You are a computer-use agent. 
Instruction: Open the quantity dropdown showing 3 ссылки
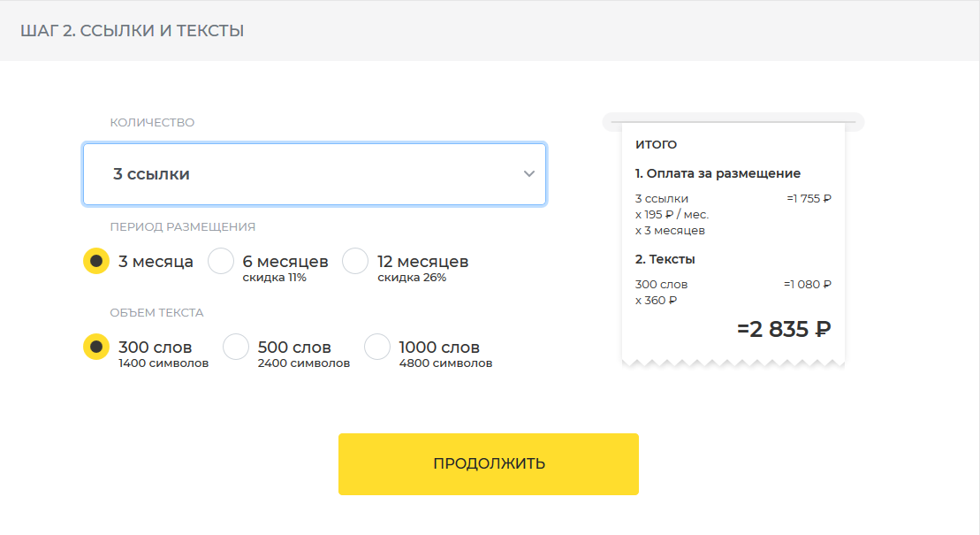coord(314,174)
